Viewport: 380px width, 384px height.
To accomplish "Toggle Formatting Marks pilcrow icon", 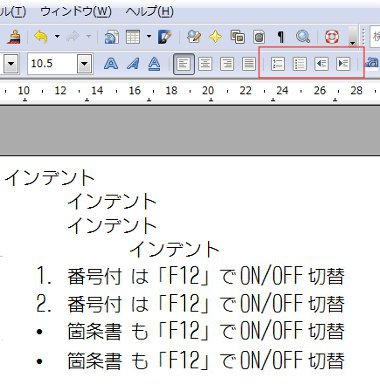I will [281, 37].
